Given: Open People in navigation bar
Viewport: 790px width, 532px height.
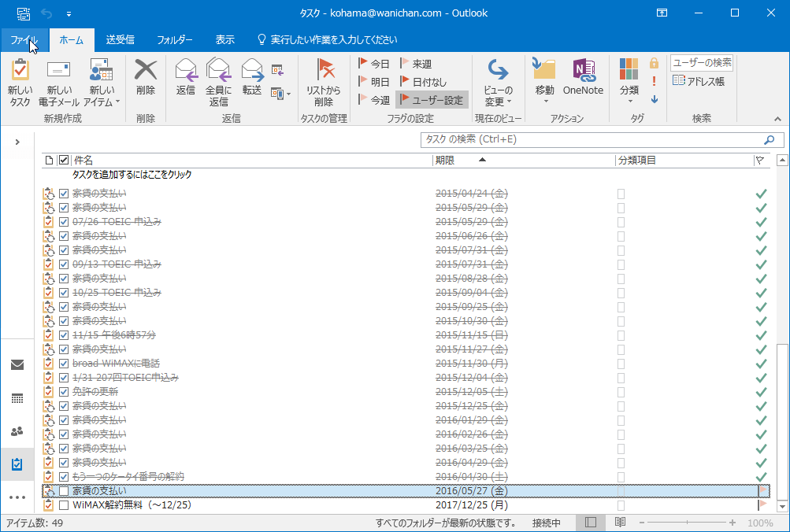Looking at the screenshot, I should pos(17,431).
